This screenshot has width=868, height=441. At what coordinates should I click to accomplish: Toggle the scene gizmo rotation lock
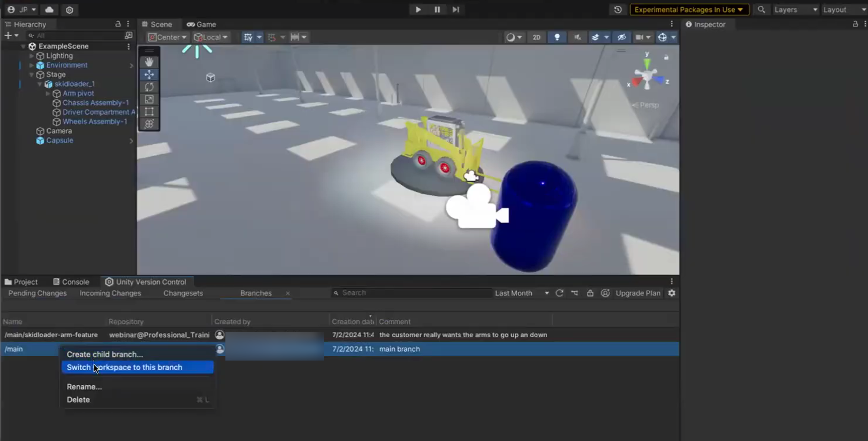pyautogui.click(x=666, y=57)
